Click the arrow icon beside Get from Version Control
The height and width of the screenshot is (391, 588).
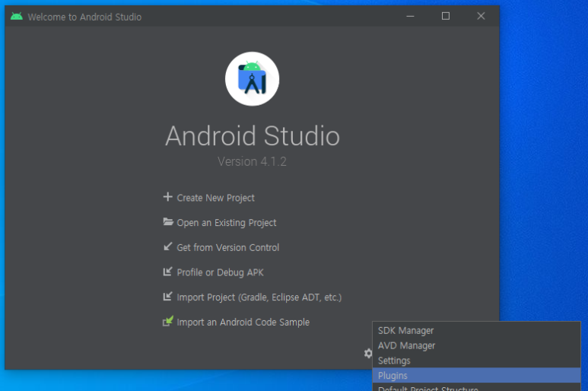click(167, 246)
